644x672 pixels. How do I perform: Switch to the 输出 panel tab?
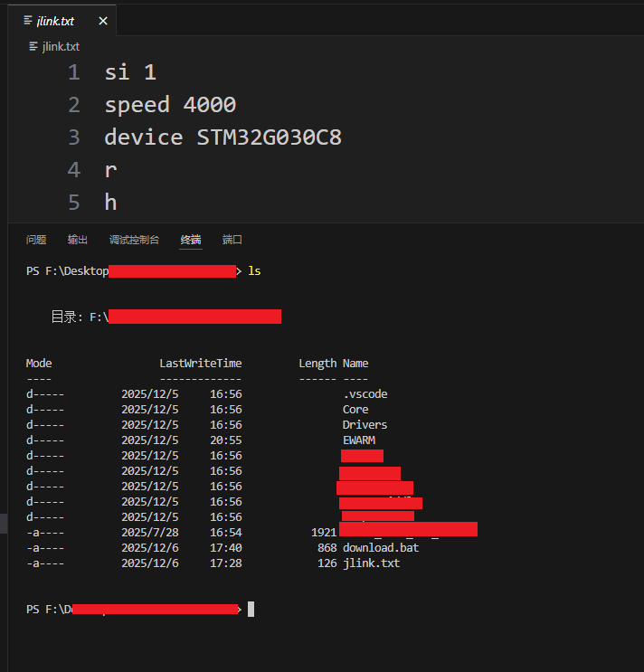pyautogui.click(x=78, y=240)
